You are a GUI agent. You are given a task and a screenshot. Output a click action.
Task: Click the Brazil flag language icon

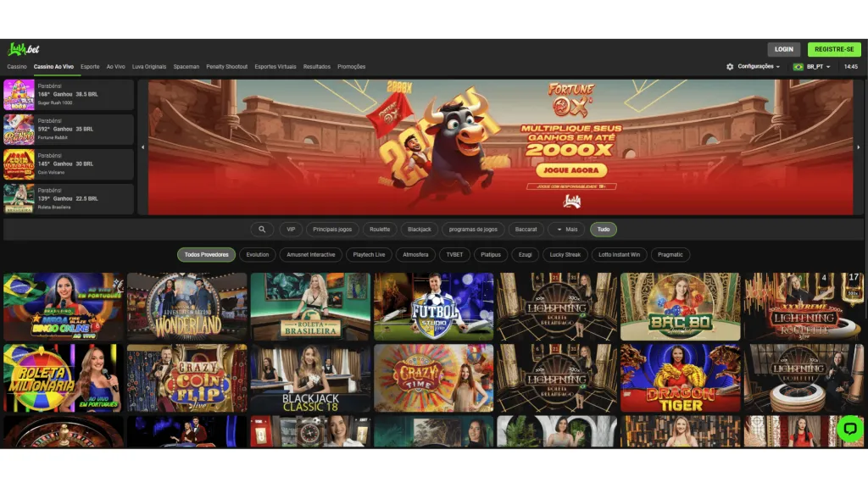point(798,67)
